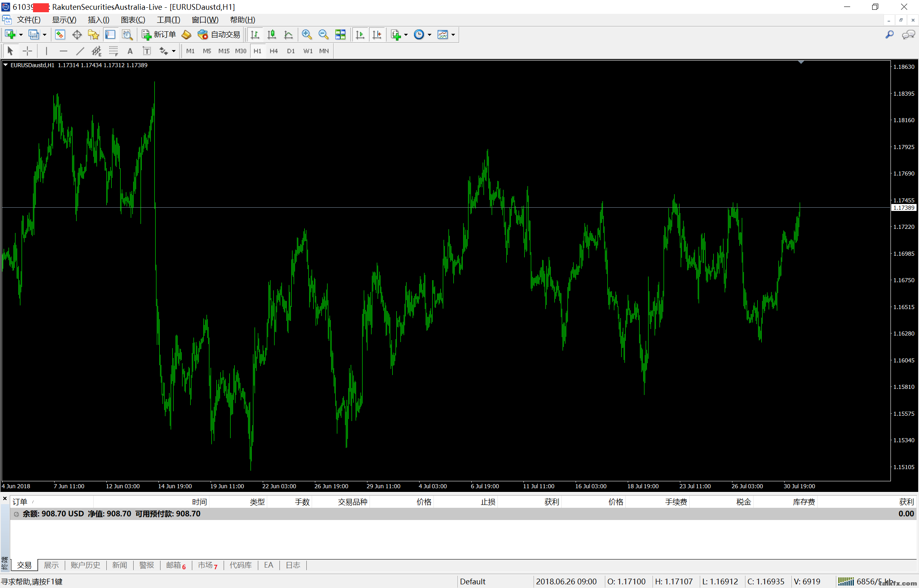Open the 文件(F) menu

[29, 20]
